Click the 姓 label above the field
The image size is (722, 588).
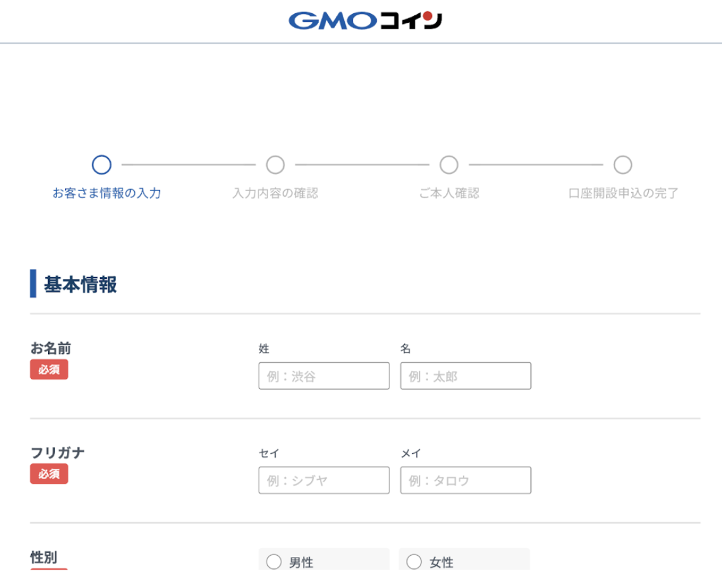264,348
